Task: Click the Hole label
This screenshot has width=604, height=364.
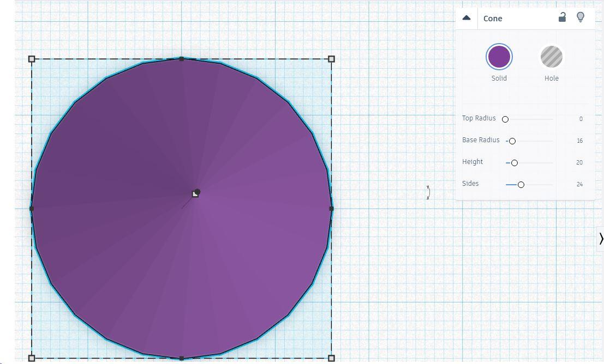Action: [551, 78]
